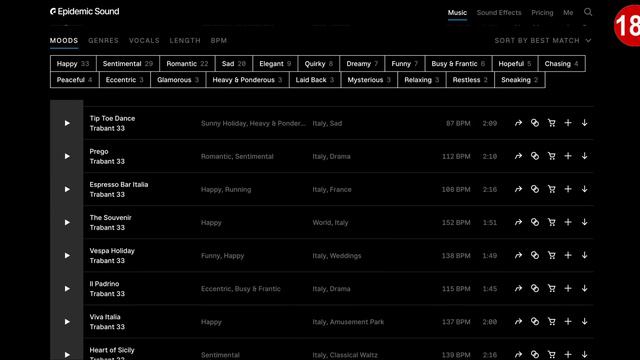Open the Me account menu

(x=568, y=13)
